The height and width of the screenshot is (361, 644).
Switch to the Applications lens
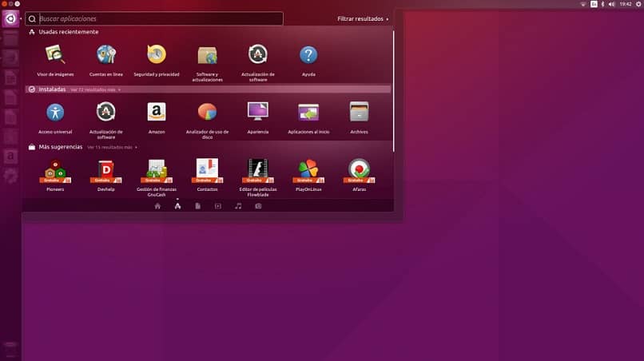pos(177,206)
